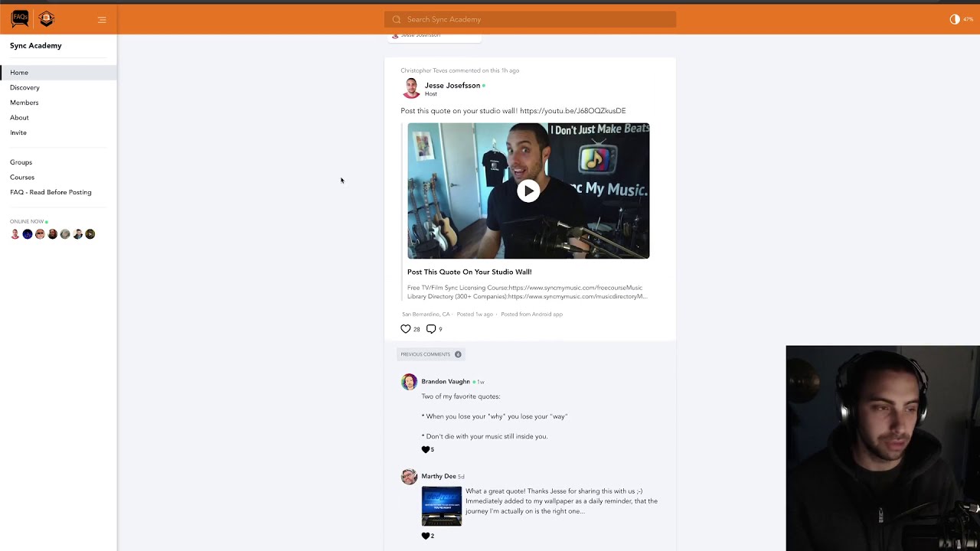This screenshot has height=551, width=980.
Task: Open the Courses section
Action: (x=22, y=177)
